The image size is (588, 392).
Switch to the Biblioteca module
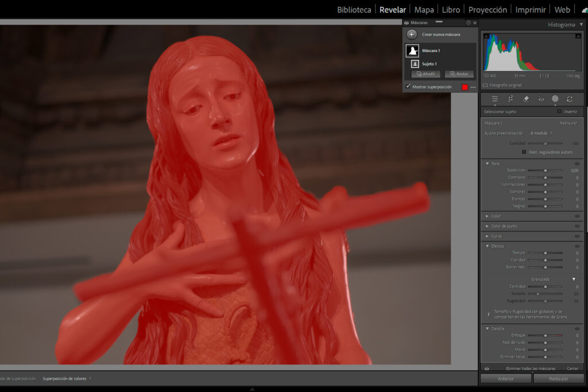[354, 10]
